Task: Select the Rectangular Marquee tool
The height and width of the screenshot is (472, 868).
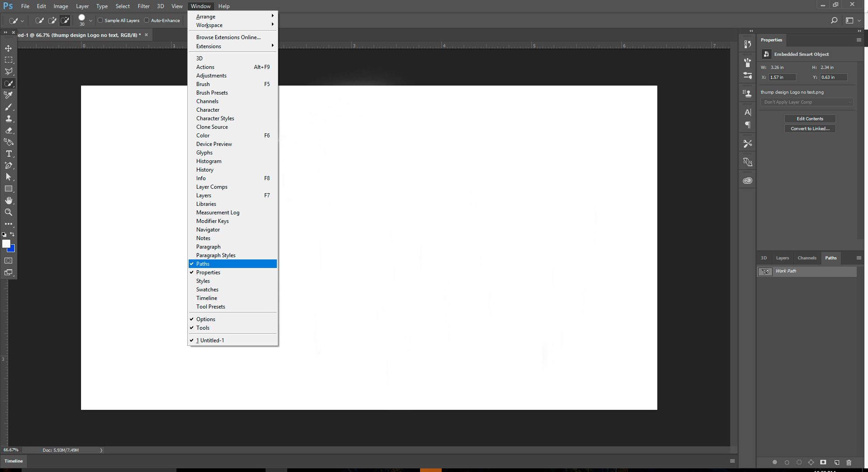Action: [x=9, y=59]
